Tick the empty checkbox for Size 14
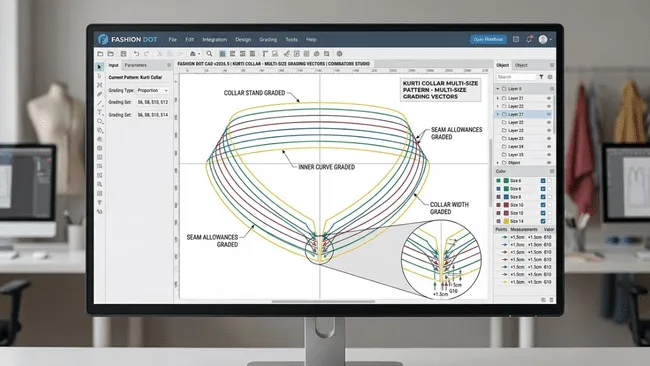 point(550,221)
